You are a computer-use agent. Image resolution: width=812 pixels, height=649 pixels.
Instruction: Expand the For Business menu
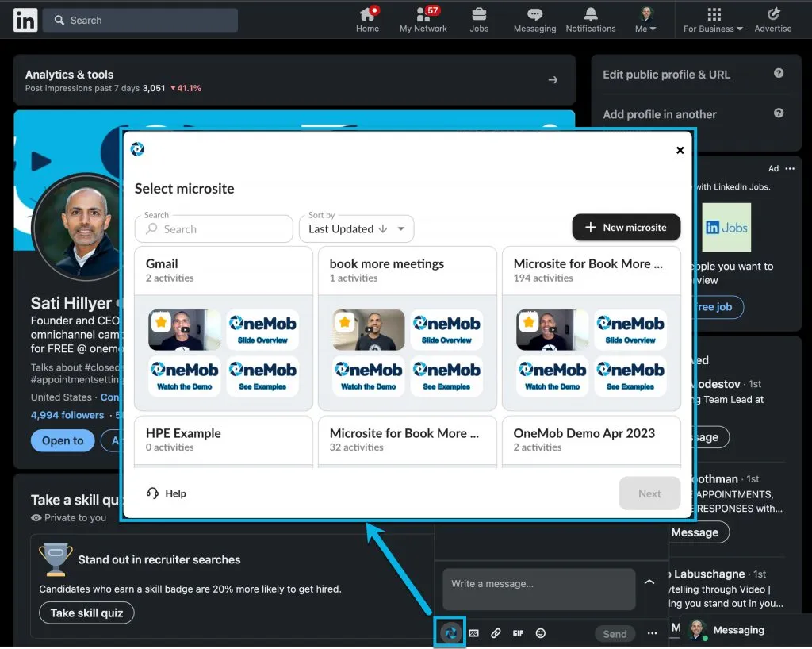tap(713, 20)
